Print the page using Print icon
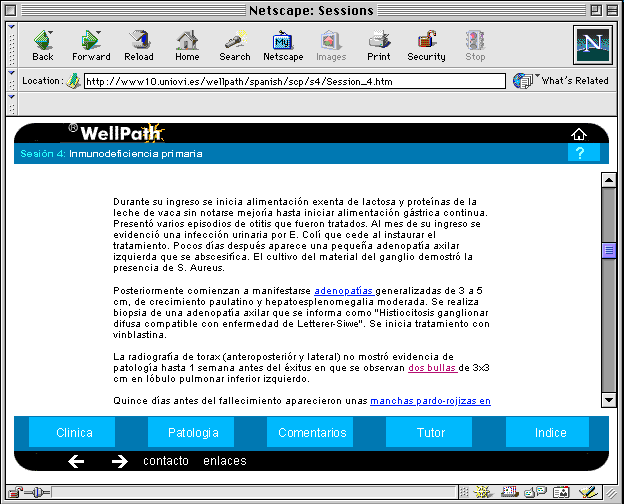 pos(378,45)
